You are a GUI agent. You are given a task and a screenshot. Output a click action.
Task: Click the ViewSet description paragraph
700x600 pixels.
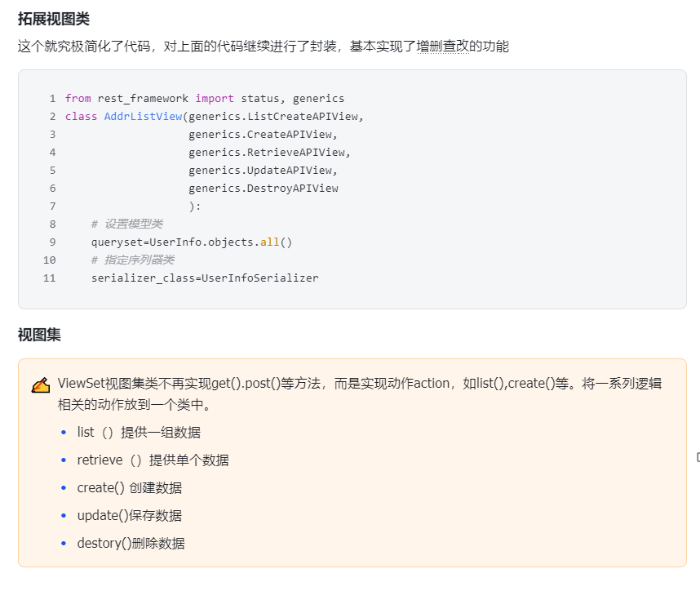click(x=359, y=393)
